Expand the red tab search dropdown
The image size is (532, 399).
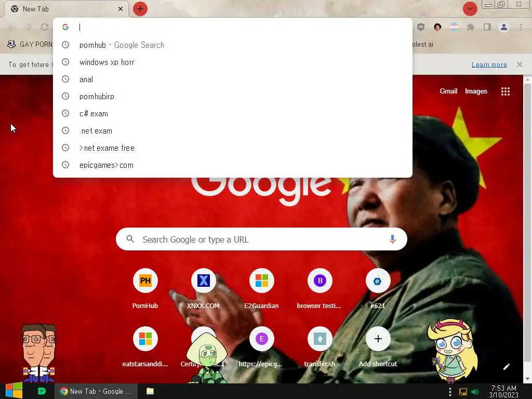coord(470,9)
